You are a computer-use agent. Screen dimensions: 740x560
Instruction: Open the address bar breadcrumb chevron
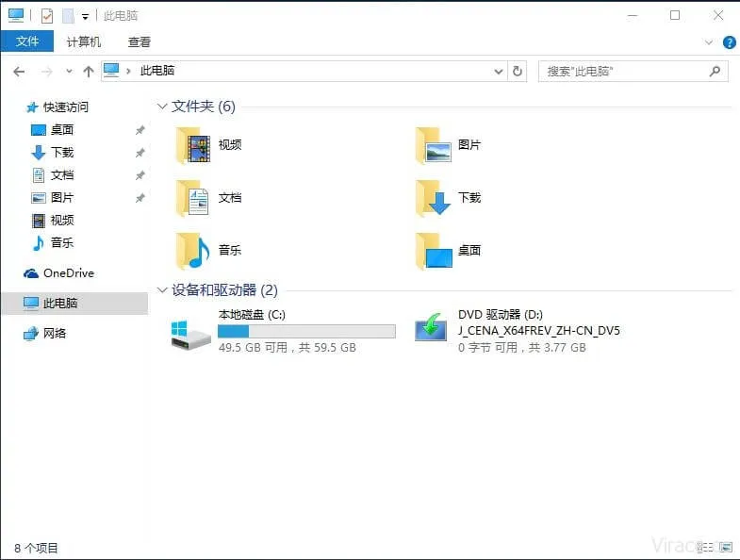click(x=128, y=72)
